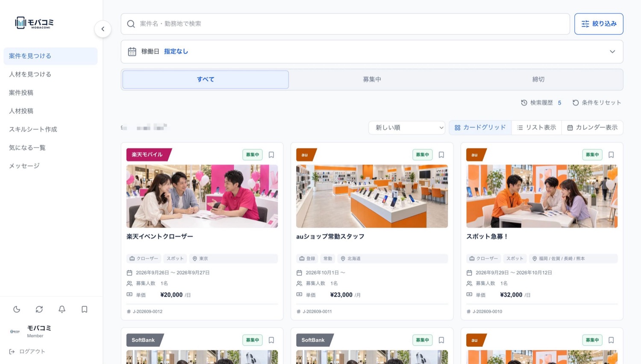This screenshot has width=641, height=364.
Task: Open the 新しい順 sort dropdown
Action: click(406, 128)
